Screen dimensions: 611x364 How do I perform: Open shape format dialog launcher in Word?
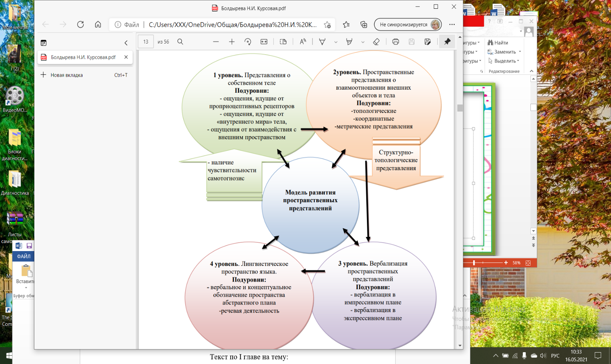482,71
